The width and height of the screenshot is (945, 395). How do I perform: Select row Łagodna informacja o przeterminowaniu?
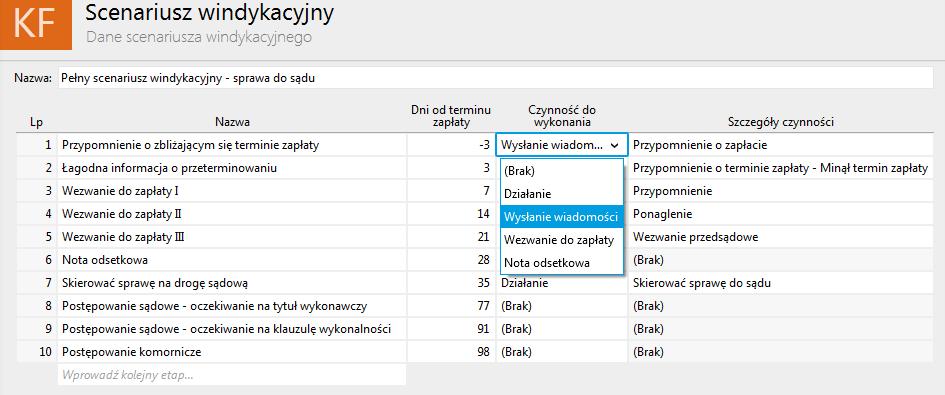pyautogui.click(x=232, y=168)
